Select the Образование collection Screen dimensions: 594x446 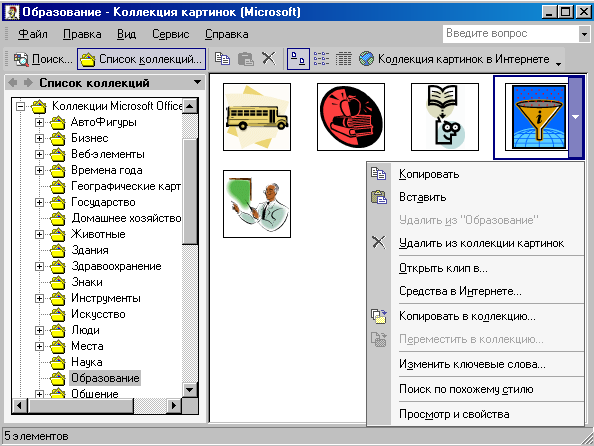pyautogui.click(x=105, y=378)
